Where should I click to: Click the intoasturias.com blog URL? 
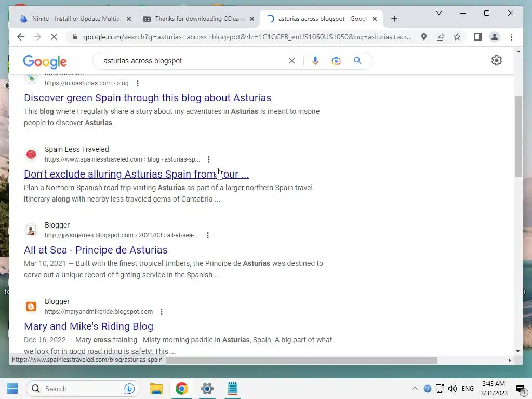pos(87,83)
